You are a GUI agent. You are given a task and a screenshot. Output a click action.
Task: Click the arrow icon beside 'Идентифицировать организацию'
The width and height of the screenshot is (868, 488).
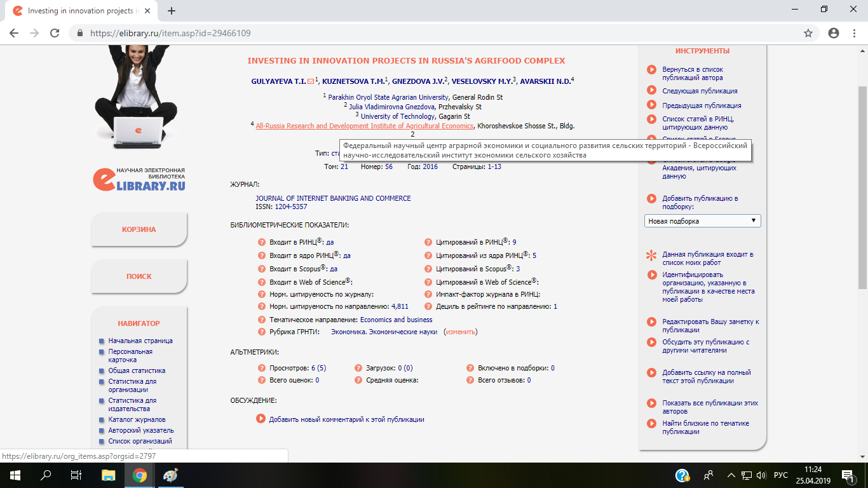coord(651,274)
